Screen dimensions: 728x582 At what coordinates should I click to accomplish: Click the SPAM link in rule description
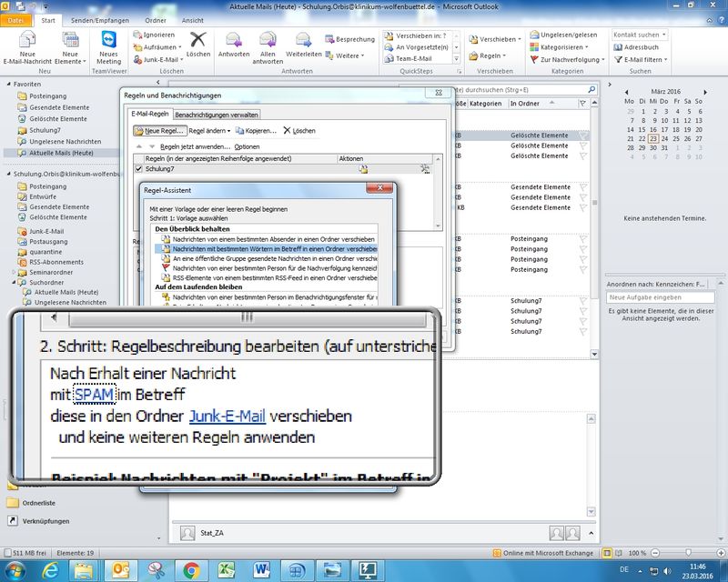(x=95, y=394)
